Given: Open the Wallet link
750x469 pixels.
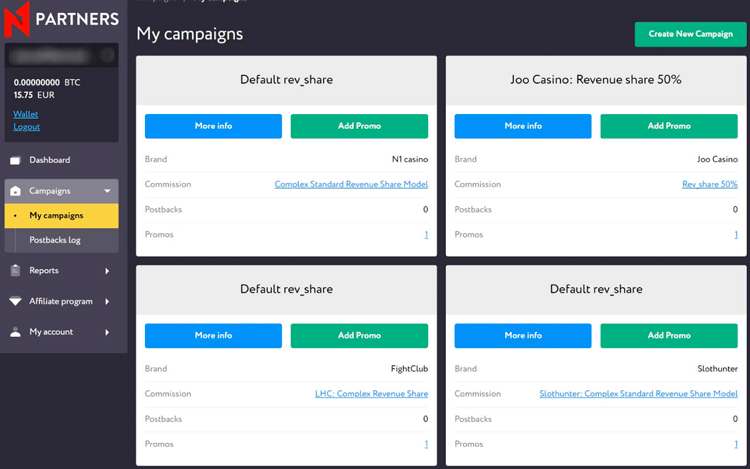Looking at the screenshot, I should [x=26, y=114].
